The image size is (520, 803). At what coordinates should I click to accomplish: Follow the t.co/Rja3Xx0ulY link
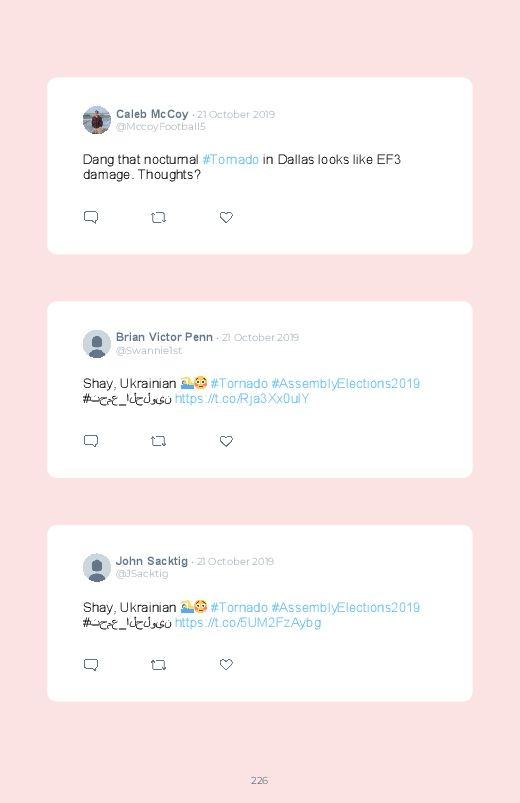point(242,399)
